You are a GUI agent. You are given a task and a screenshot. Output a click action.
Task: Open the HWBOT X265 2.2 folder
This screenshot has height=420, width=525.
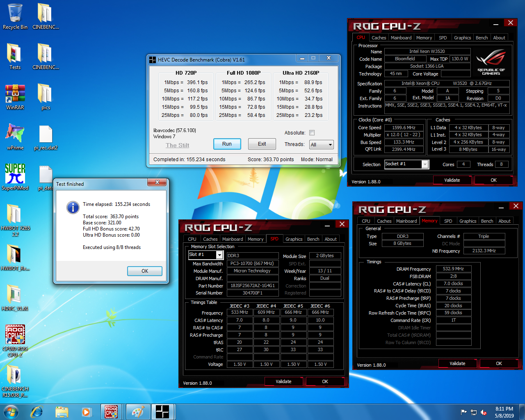click(15, 220)
